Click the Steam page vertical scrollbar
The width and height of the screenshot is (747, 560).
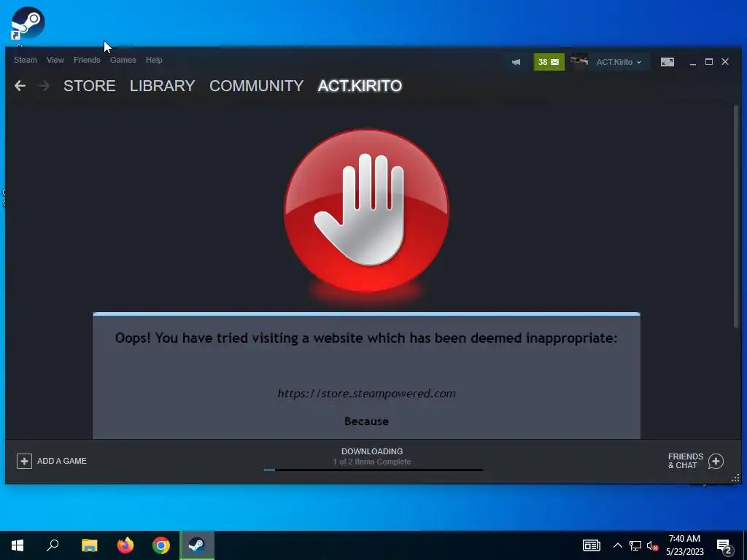(737, 215)
